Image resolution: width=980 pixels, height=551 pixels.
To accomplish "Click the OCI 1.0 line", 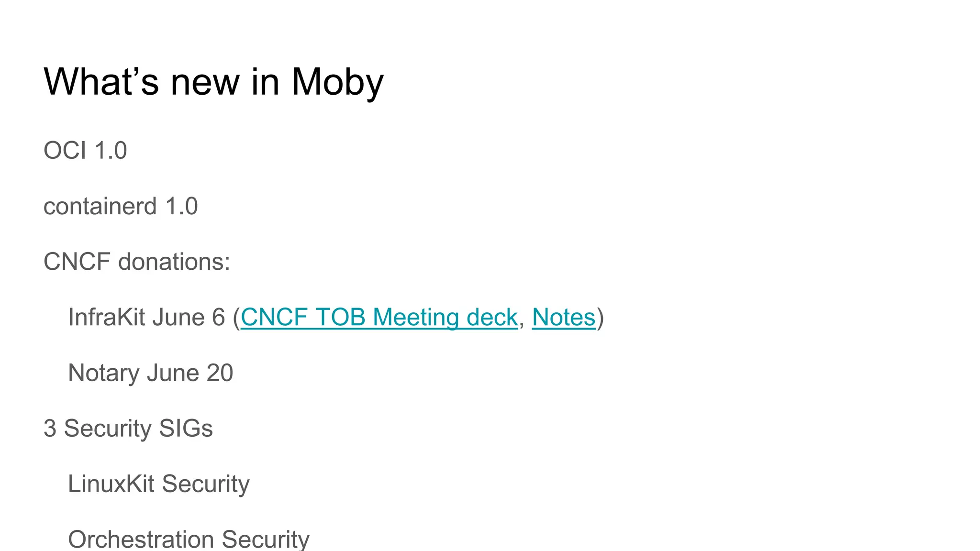I will (85, 151).
